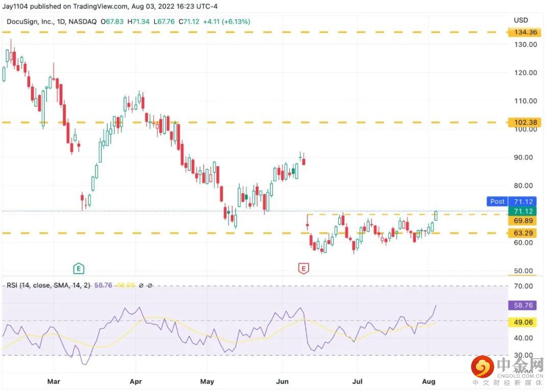
Task: Click the 63.29 yellow price label
Action: (x=523, y=233)
